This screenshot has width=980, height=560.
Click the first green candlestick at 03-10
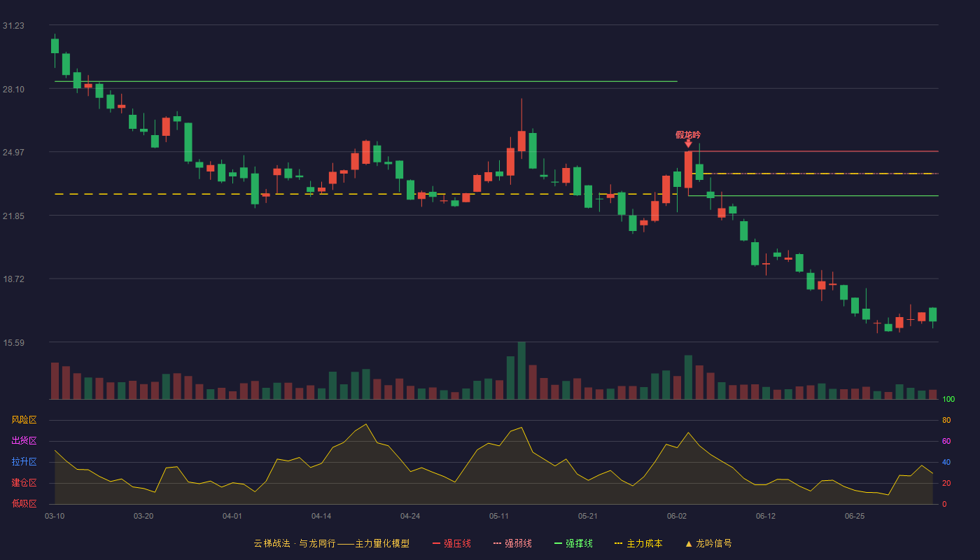[x=55, y=46]
